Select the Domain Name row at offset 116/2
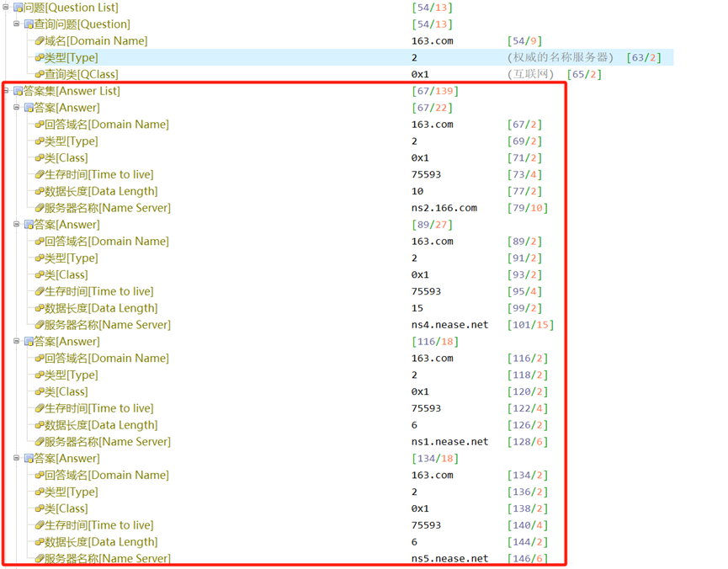Image resolution: width=728 pixels, height=569 pixels. point(107,358)
